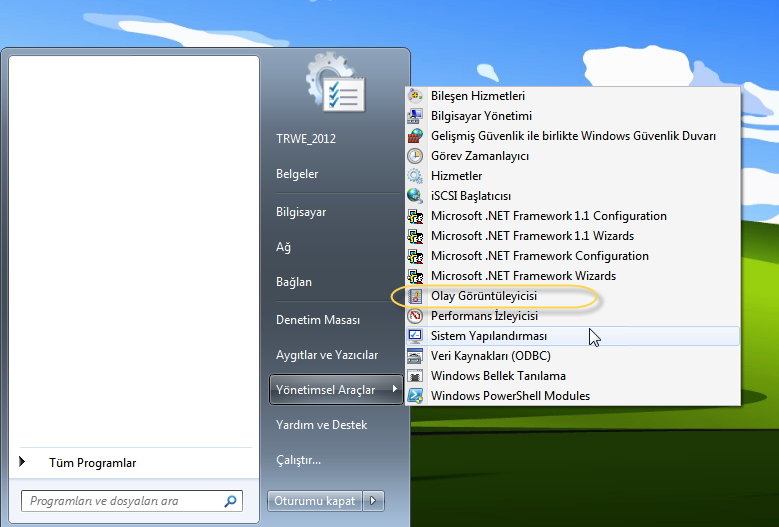Click the Oturumu kapat button

pyautogui.click(x=315, y=501)
